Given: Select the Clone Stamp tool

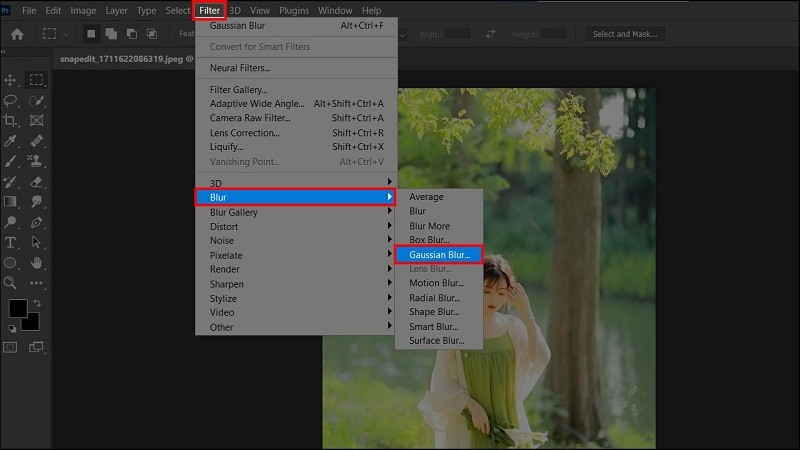Looking at the screenshot, I should click(x=35, y=161).
